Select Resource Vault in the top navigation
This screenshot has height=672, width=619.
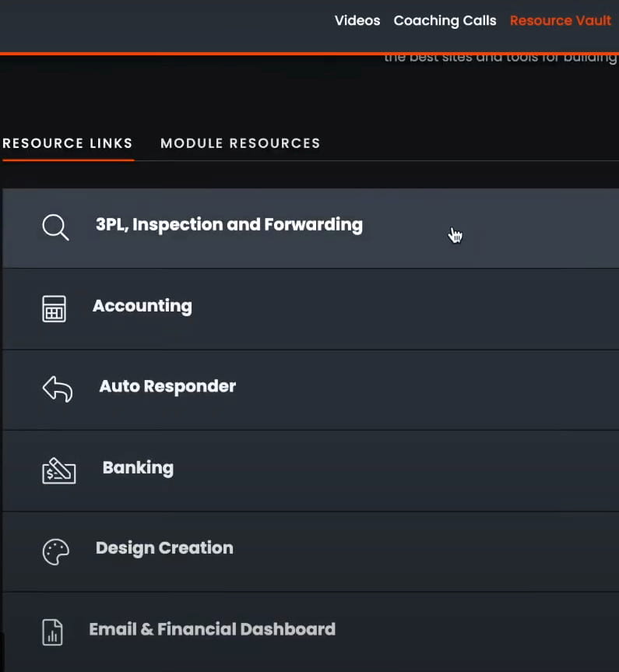tap(561, 20)
